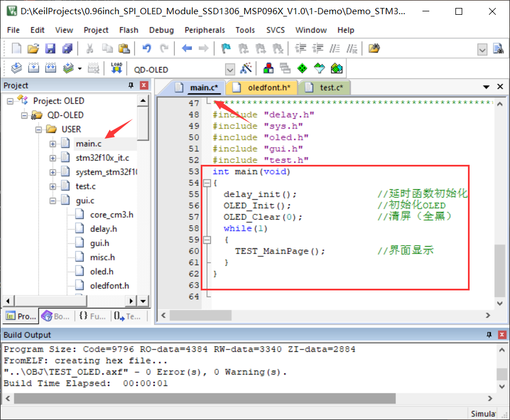Open the File menu
This screenshot has height=420, width=510.
13,30
